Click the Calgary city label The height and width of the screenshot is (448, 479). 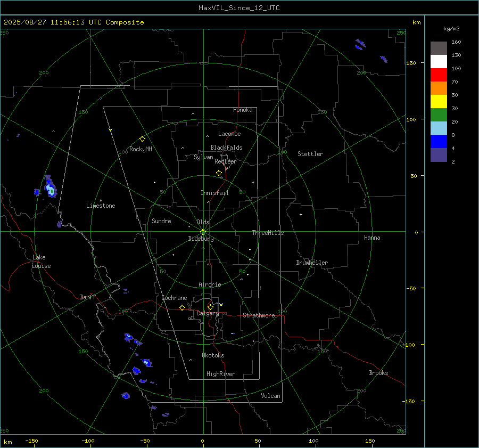pyautogui.click(x=208, y=313)
